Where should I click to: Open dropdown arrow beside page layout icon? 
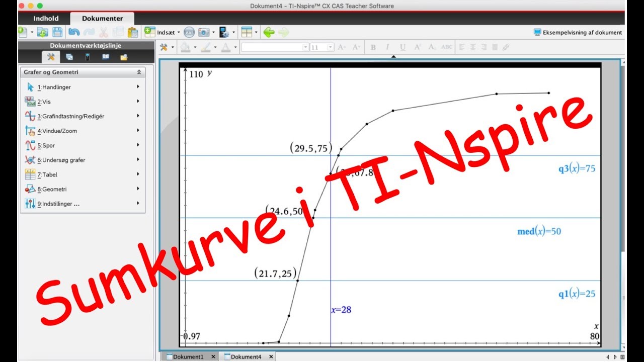tap(256, 32)
